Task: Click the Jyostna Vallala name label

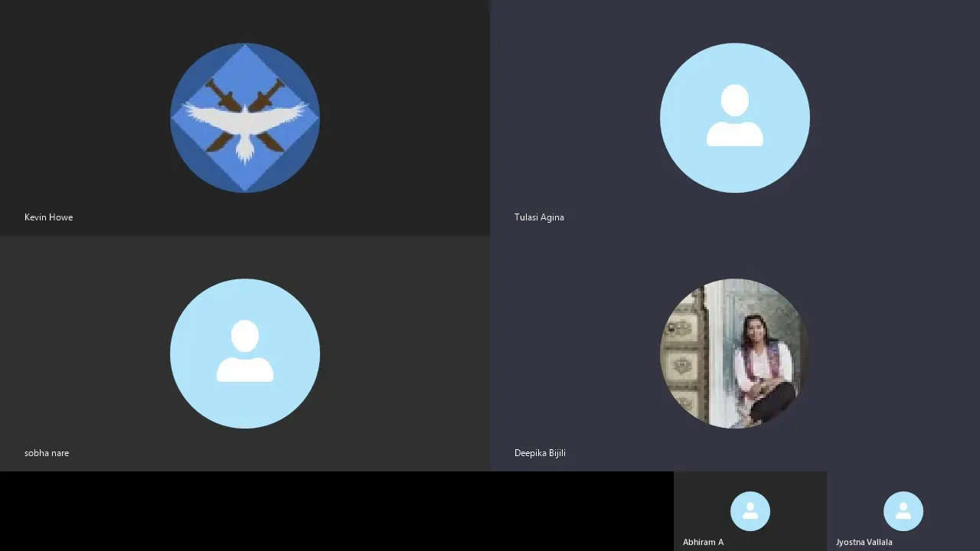Action: (864, 542)
